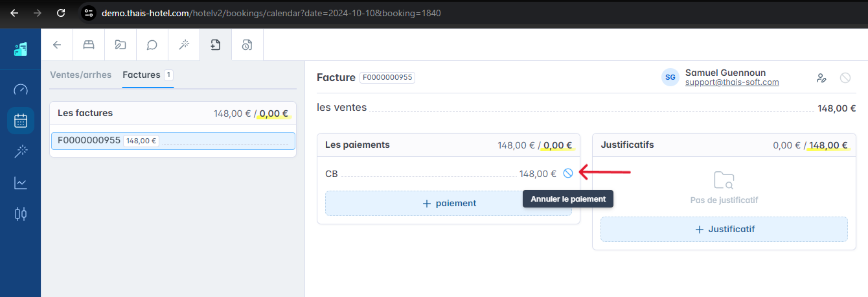Select invoice F0000000955 in the list
The image size is (868, 297).
pyautogui.click(x=173, y=141)
